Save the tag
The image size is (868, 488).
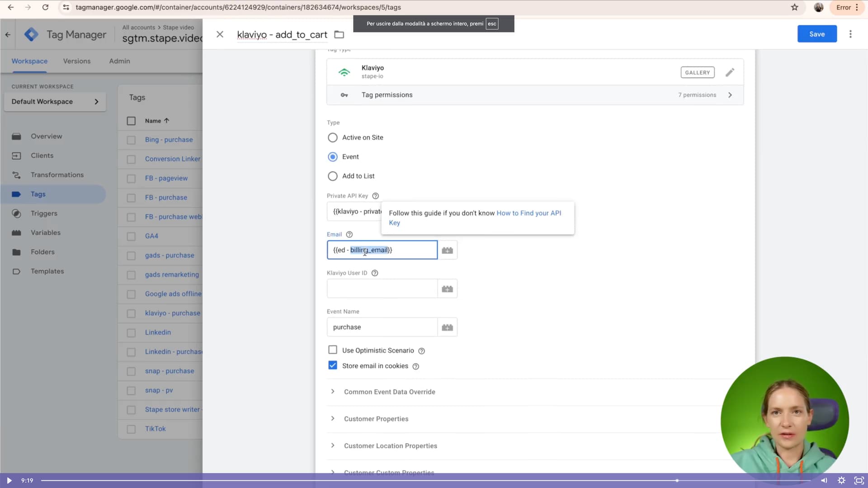coord(817,34)
